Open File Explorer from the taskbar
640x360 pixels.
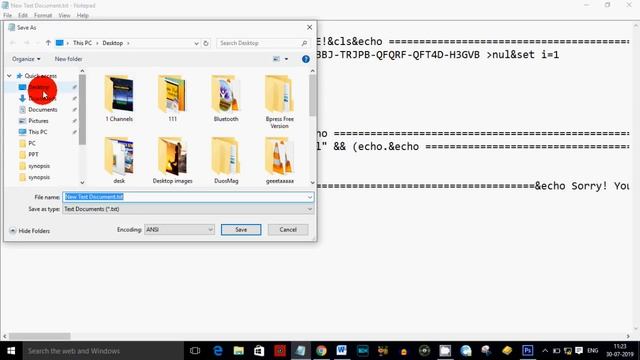(x=239, y=351)
